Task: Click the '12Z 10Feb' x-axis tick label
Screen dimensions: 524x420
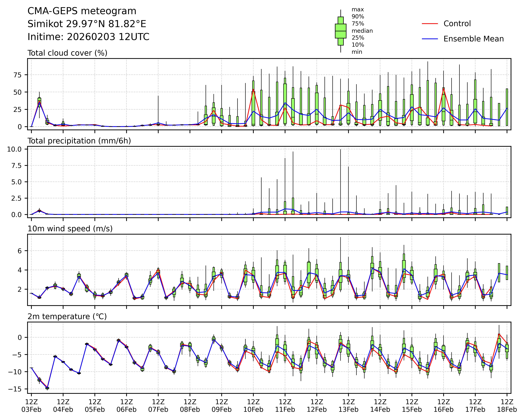Action: tap(253, 405)
